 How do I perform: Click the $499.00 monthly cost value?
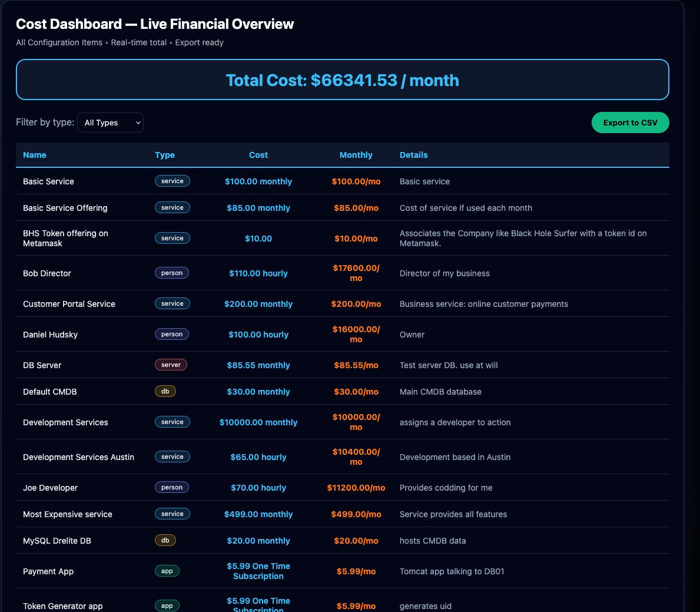[x=258, y=514]
